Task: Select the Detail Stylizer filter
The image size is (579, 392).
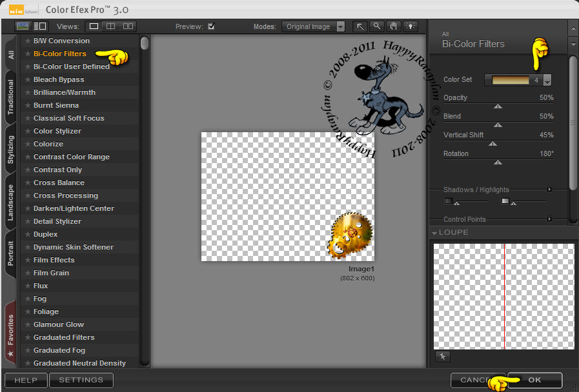Action: click(57, 221)
